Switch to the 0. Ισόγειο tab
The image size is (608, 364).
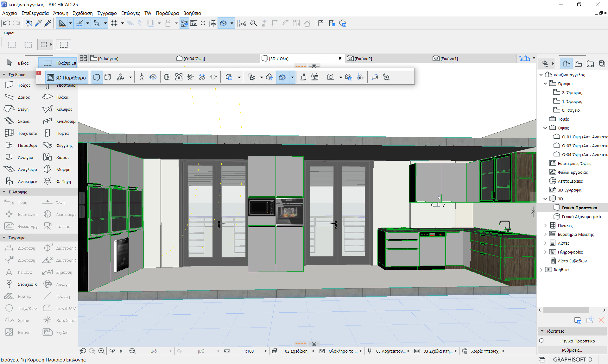108,59
